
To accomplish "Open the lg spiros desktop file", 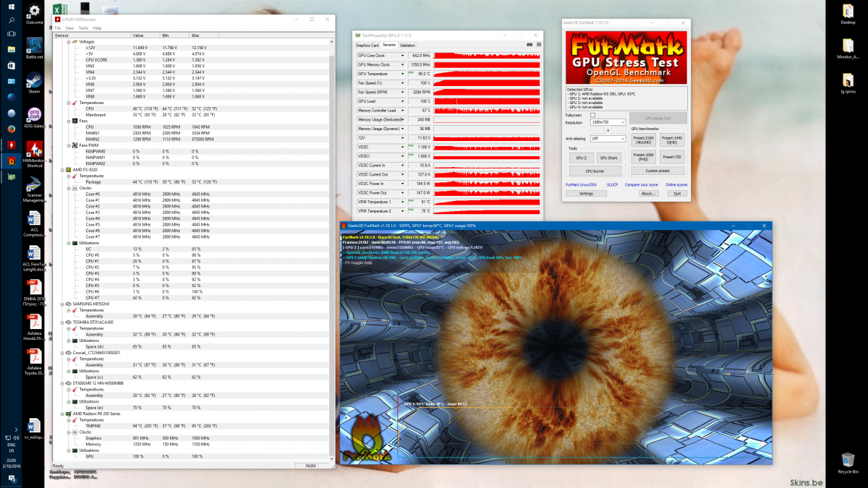I will pyautogui.click(x=848, y=82).
